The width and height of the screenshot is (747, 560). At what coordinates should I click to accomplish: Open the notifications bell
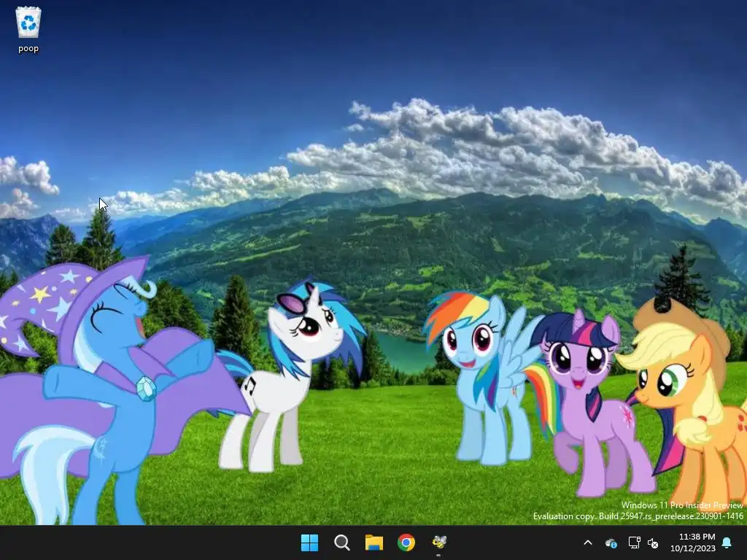pos(727,542)
